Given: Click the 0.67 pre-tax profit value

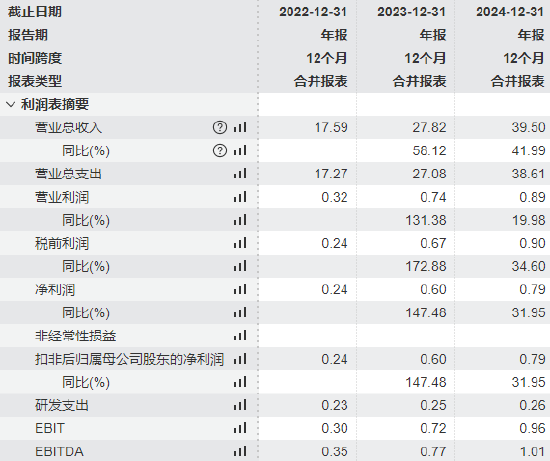Looking at the screenshot, I should (x=433, y=243).
